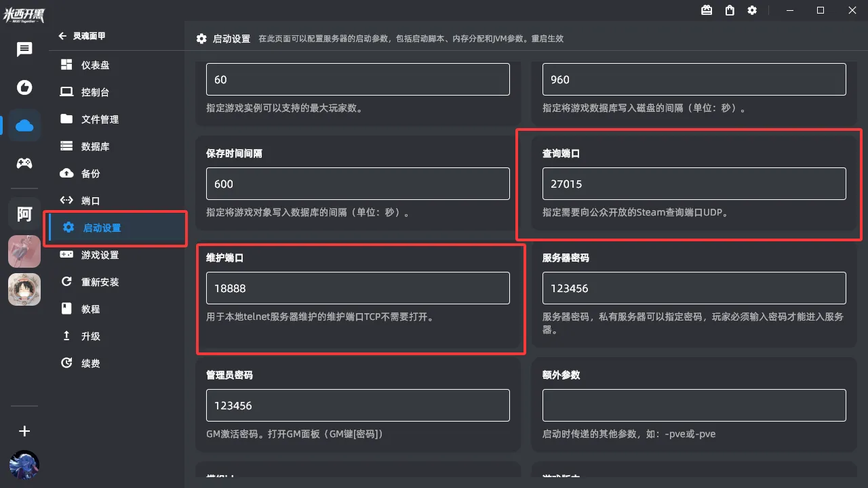Open 仪表盘 dashboard menu item
The height and width of the screenshot is (488, 868).
pos(117,65)
